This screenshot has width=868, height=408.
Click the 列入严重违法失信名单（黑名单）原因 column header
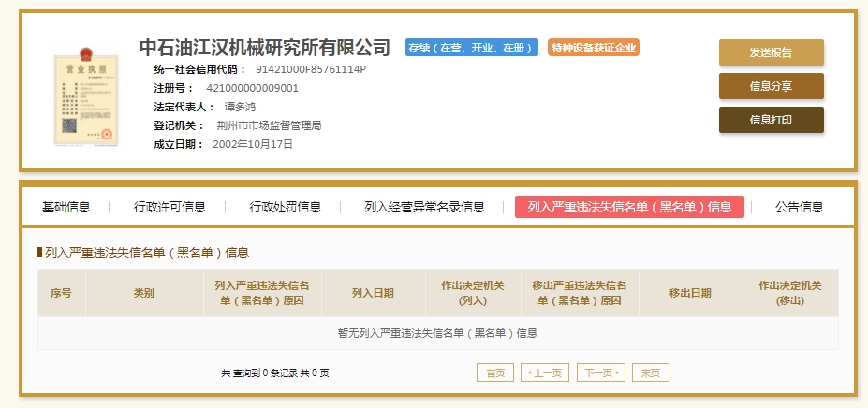click(x=262, y=293)
